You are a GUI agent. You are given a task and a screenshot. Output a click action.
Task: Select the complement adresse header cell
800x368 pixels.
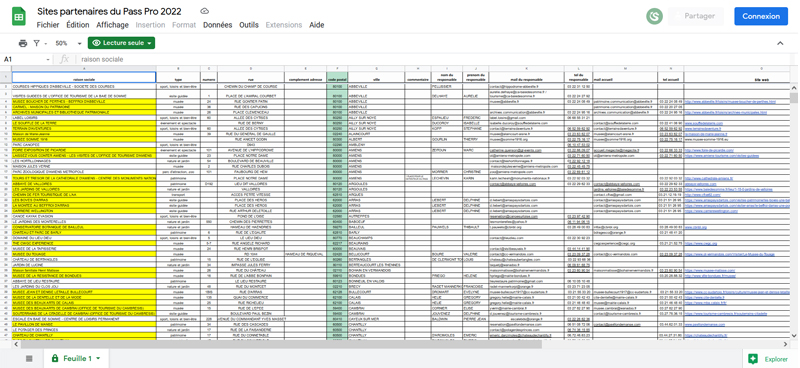pos(305,78)
